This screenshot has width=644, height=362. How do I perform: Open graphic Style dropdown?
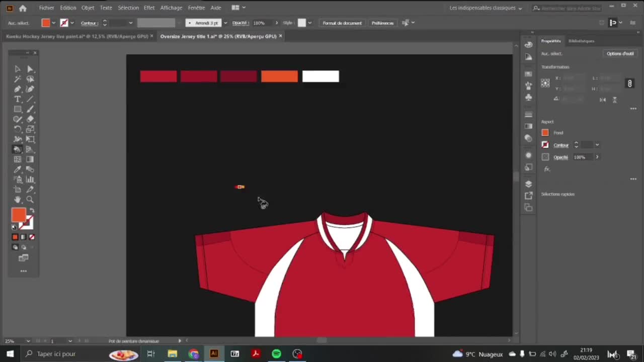coord(309,23)
